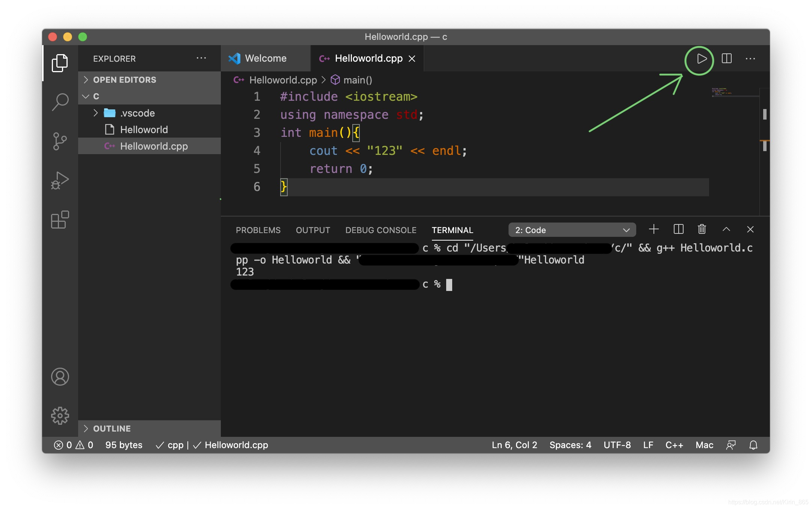Click 'Spaces: 4' in status bar
The image size is (812, 509).
570,445
